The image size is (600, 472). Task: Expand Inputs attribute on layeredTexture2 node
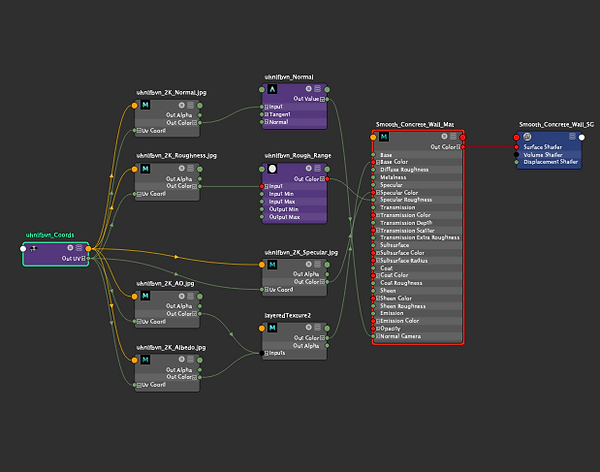point(267,353)
